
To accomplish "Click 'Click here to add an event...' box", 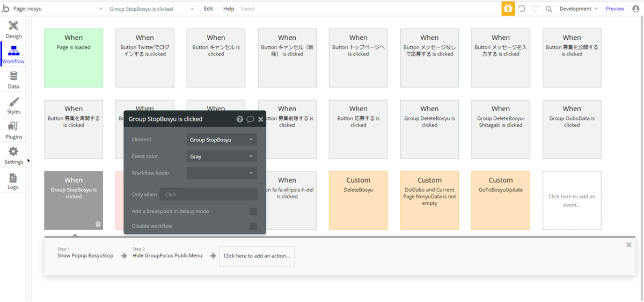I will coord(572,200).
